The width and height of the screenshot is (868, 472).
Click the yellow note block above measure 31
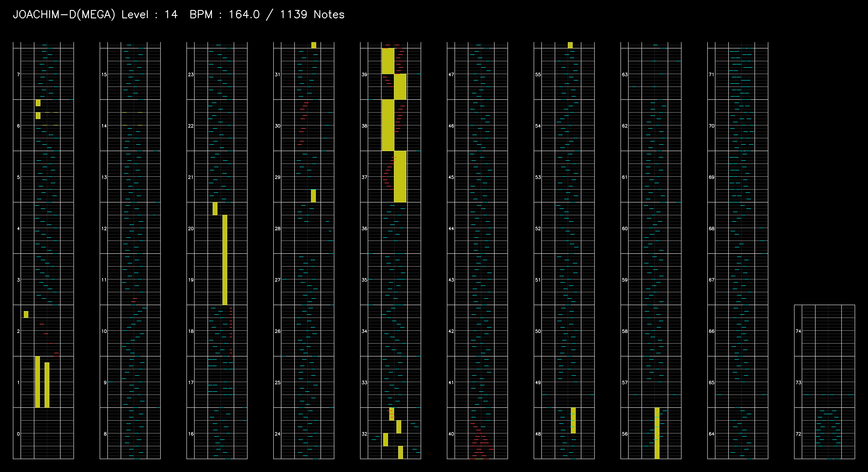[314, 45]
